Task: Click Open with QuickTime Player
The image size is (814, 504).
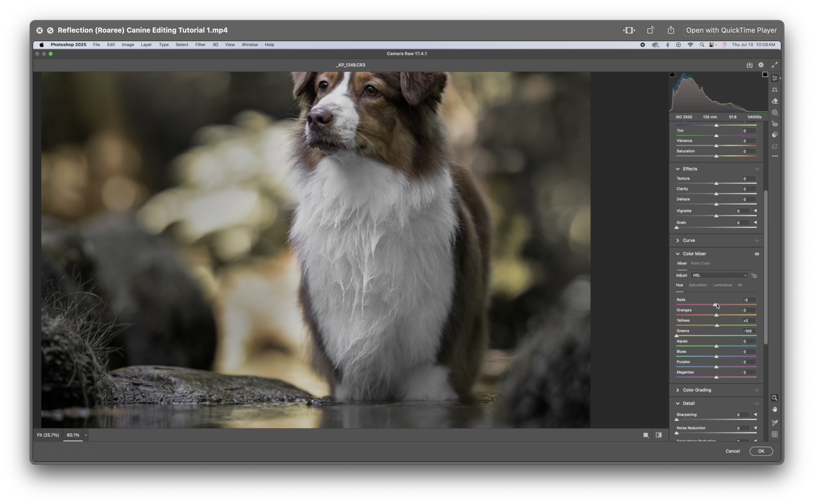Action: [x=731, y=30]
